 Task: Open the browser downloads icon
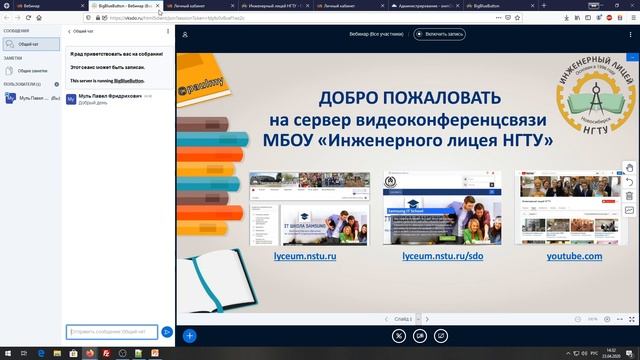tap(567, 18)
